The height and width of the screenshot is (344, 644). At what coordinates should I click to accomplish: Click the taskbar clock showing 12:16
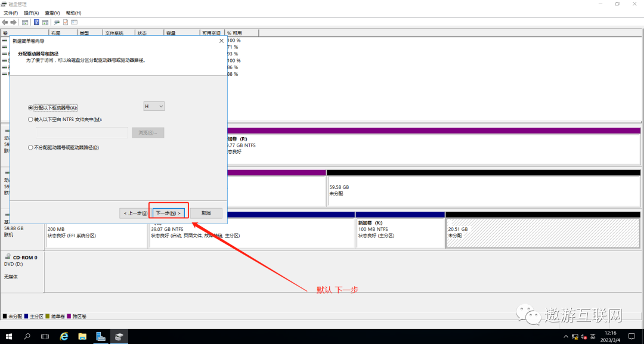(611, 337)
